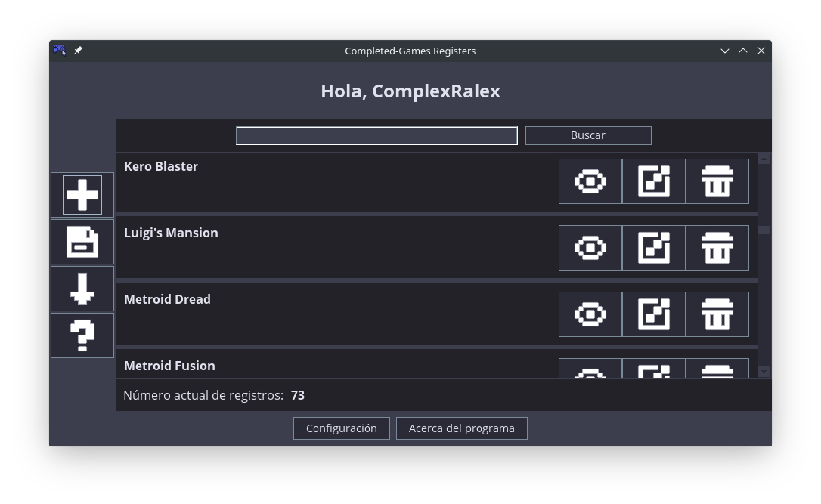View Luigi's Mansion register details
The height and width of the screenshot is (504, 821).
[x=590, y=248]
